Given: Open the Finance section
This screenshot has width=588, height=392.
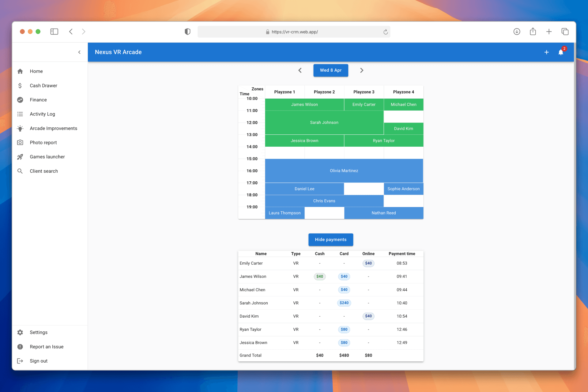Looking at the screenshot, I should pos(38,100).
